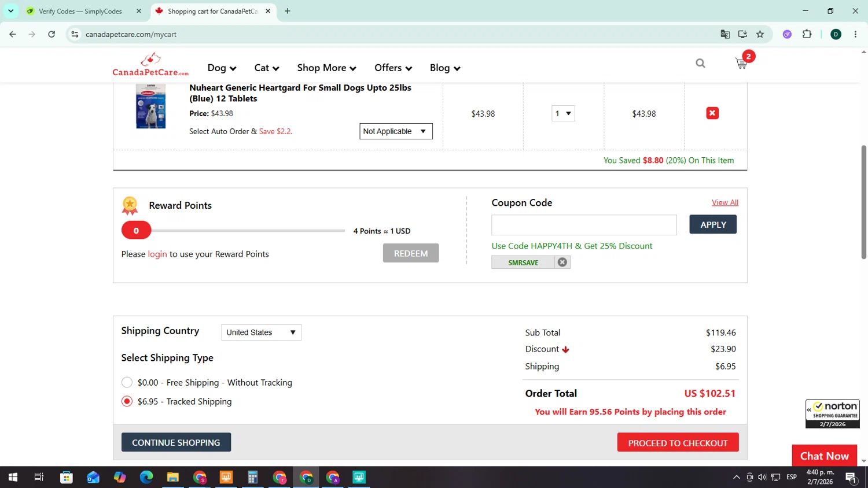Screen dimensions: 868x488
Task: Open the Windows Start menu
Action: tap(13, 477)
